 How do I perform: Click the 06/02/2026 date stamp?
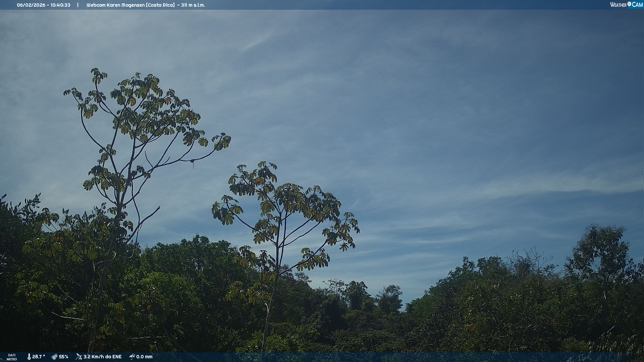pos(31,5)
